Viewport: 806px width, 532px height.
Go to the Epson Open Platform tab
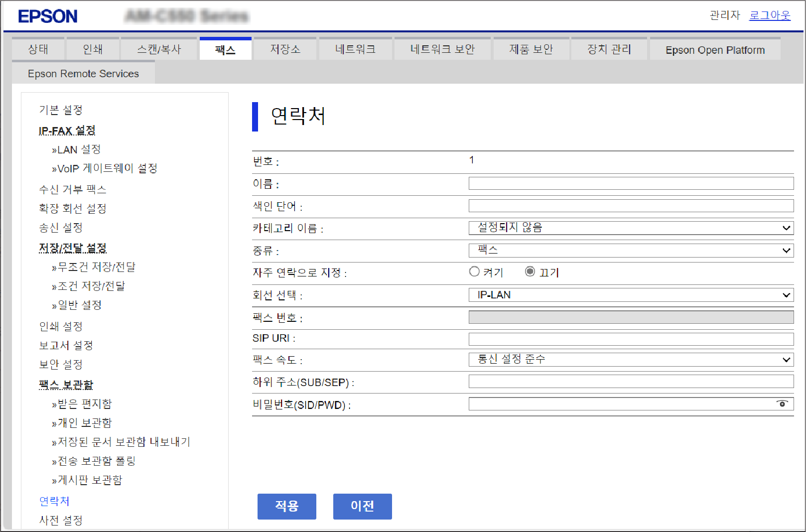(715, 50)
